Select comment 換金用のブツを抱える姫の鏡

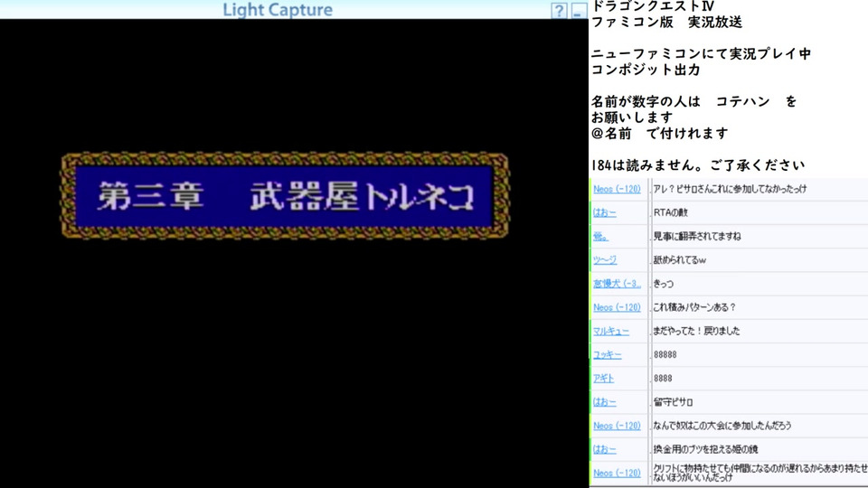point(705,450)
